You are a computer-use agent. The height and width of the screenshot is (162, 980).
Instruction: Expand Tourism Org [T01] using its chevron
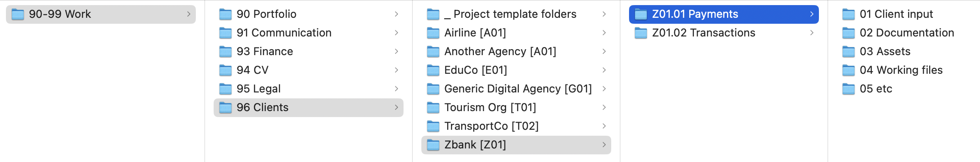click(604, 107)
